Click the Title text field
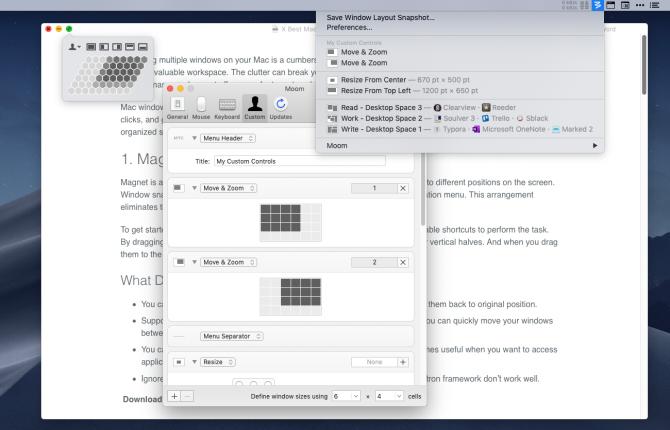This screenshot has height=430, width=670. point(299,160)
